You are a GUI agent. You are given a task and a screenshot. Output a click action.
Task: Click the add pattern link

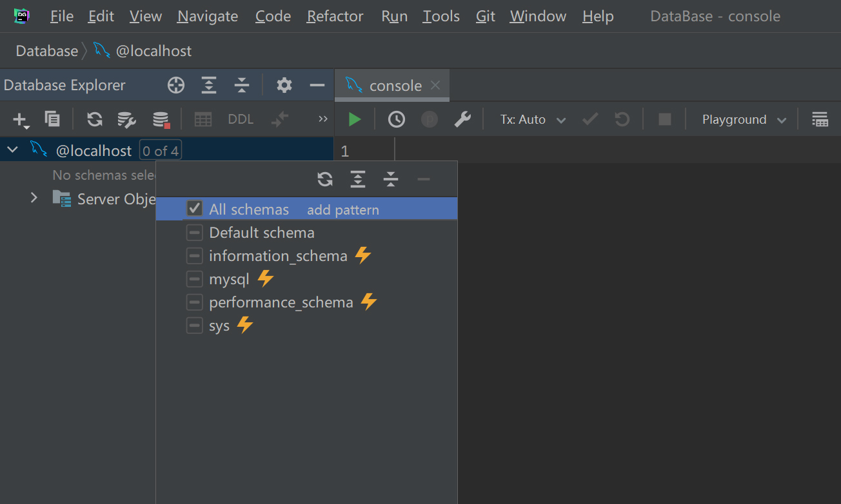point(342,210)
